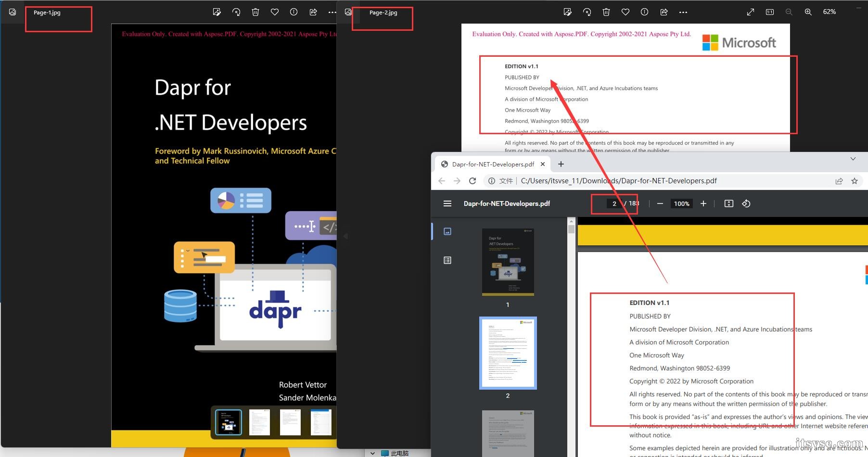Image resolution: width=868 pixels, height=457 pixels.
Task: Share Page-1.jpg from Photos toolbar
Action: [x=313, y=12]
